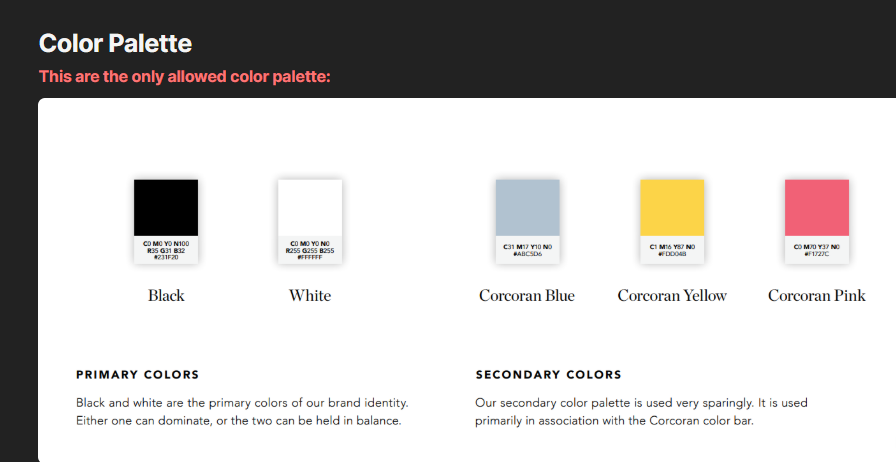Click the Corcoran Yellow label
This screenshot has width=896, height=462.
click(672, 295)
